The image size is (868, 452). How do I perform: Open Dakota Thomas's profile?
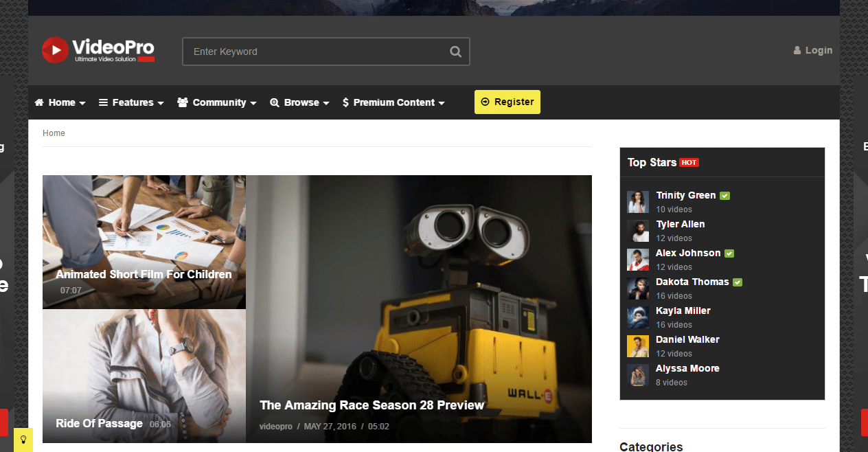coord(692,282)
